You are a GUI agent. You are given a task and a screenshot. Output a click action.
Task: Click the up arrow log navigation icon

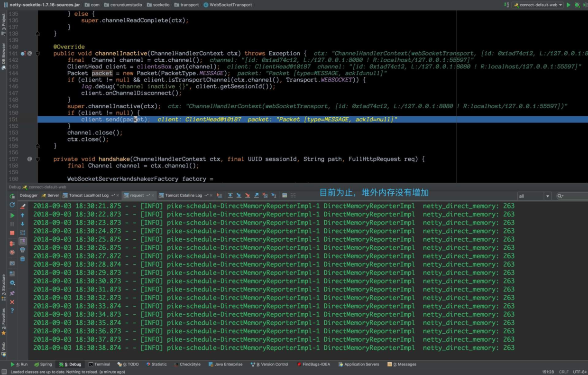pos(23,216)
